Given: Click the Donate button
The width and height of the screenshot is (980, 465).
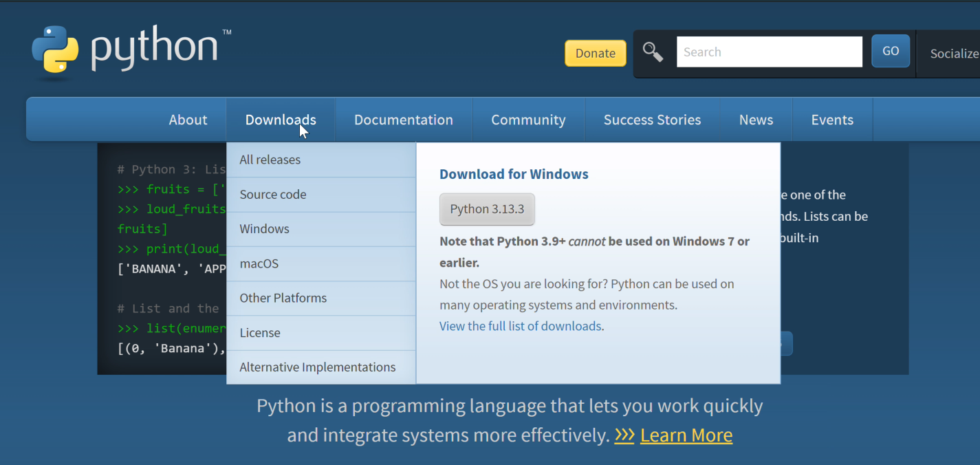Looking at the screenshot, I should [596, 54].
